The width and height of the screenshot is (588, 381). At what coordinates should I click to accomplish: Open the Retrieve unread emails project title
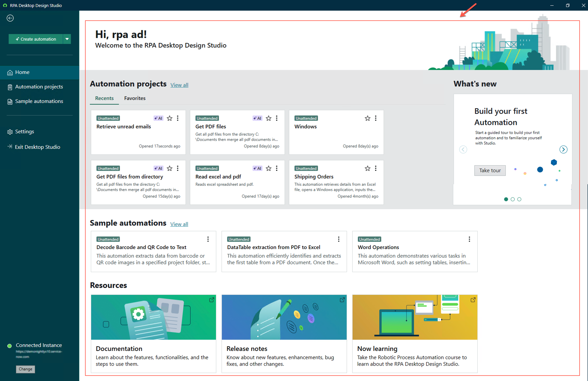click(123, 127)
